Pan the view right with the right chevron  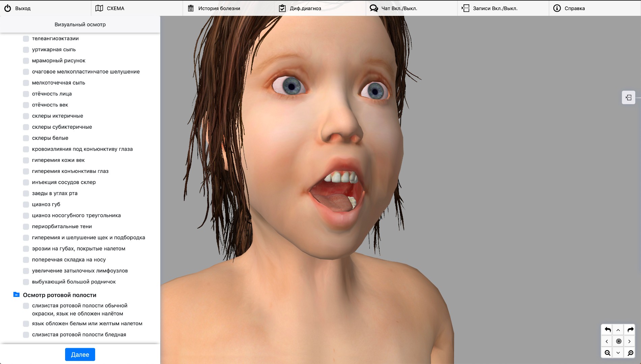point(630,341)
